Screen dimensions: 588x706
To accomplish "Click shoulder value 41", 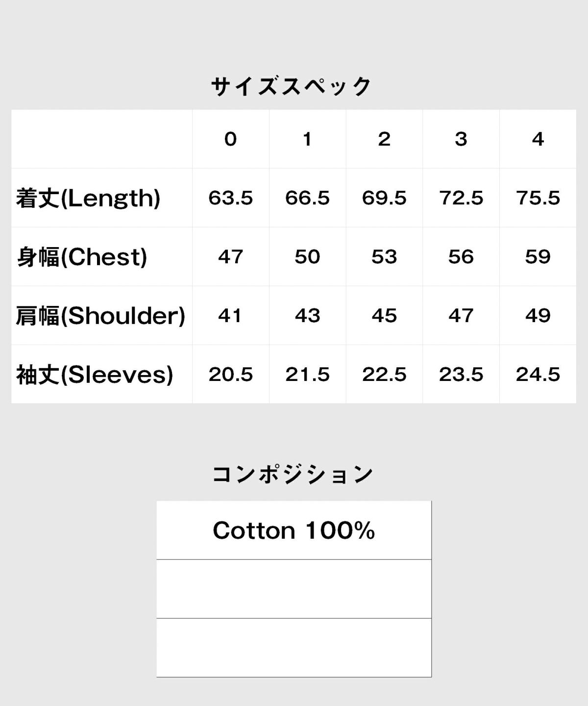I will pos(231,316).
